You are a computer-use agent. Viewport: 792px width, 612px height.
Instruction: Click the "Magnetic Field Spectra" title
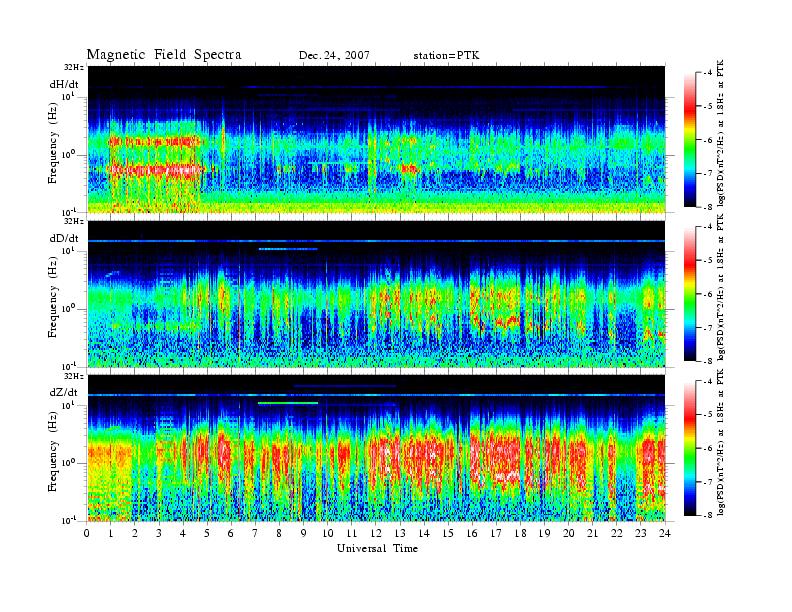pos(164,55)
